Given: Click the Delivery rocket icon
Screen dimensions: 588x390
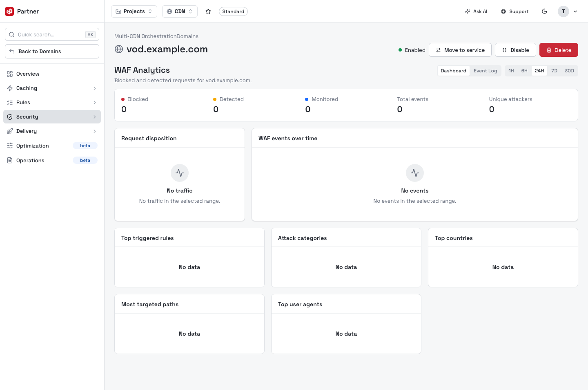Looking at the screenshot, I should [10, 131].
